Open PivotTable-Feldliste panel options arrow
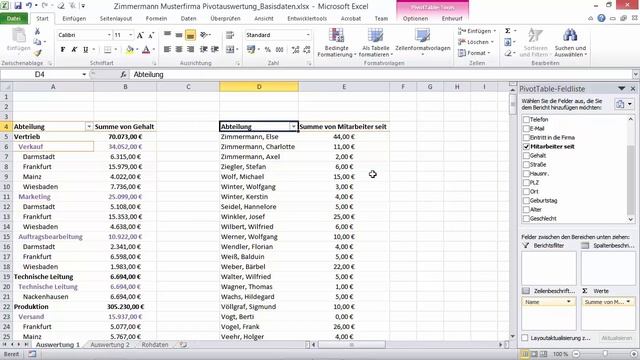640x360 pixels. click(621, 89)
